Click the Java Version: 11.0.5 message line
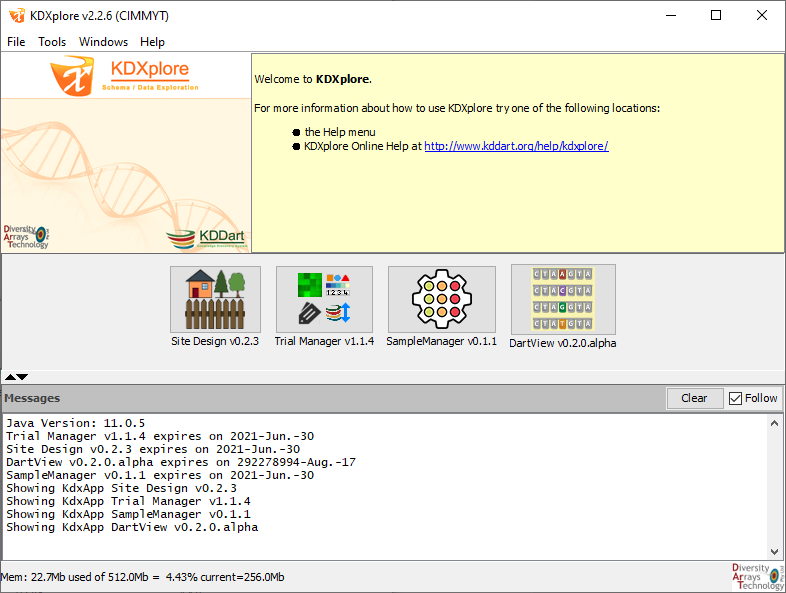Screen dimensions: 786x593 (76, 423)
